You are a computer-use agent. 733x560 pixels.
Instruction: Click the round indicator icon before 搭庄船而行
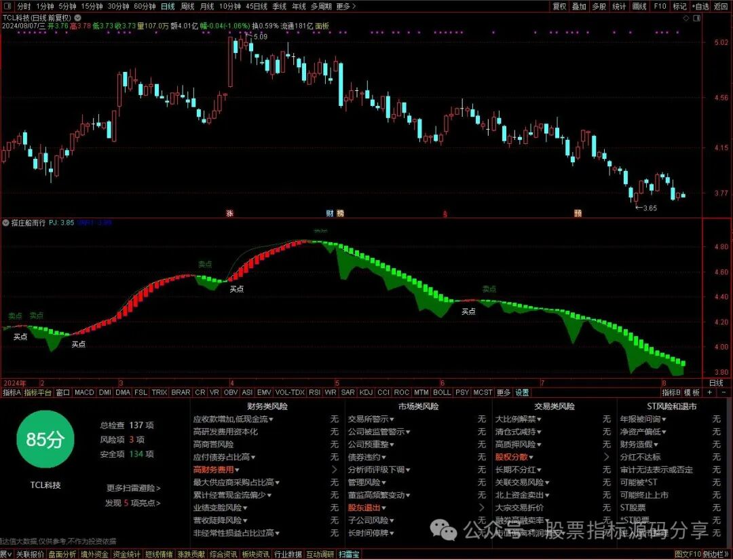pyautogui.click(x=6, y=223)
